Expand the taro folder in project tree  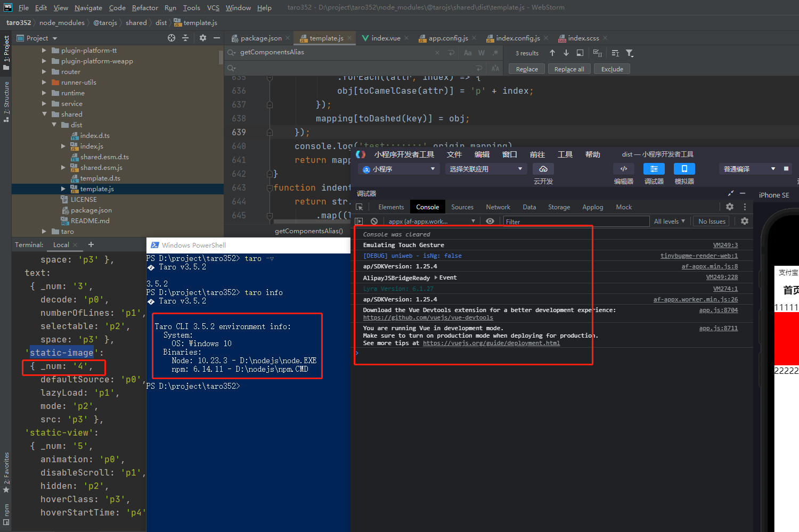click(44, 232)
